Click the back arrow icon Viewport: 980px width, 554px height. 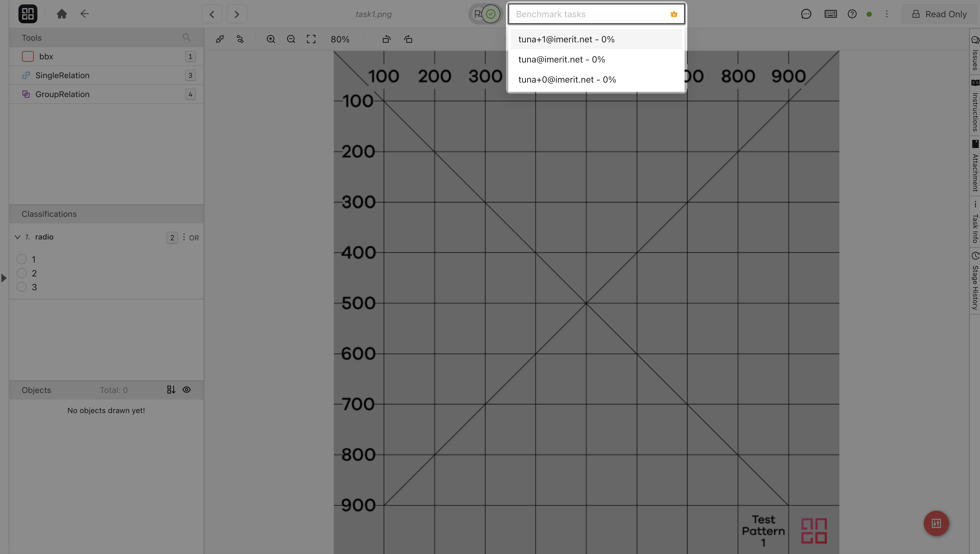point(84,14)
